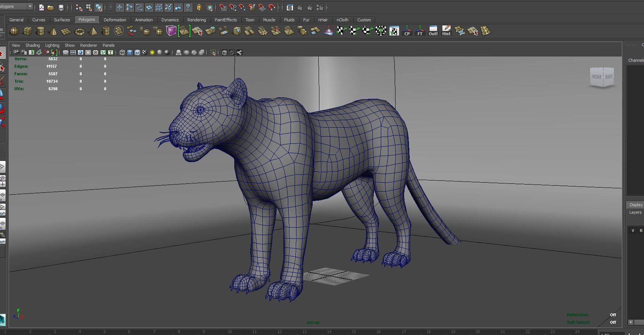Click the R render-type box in Layers
Image resolution: width=644 pixels, height=335 pixels.
tap(641, 231)
